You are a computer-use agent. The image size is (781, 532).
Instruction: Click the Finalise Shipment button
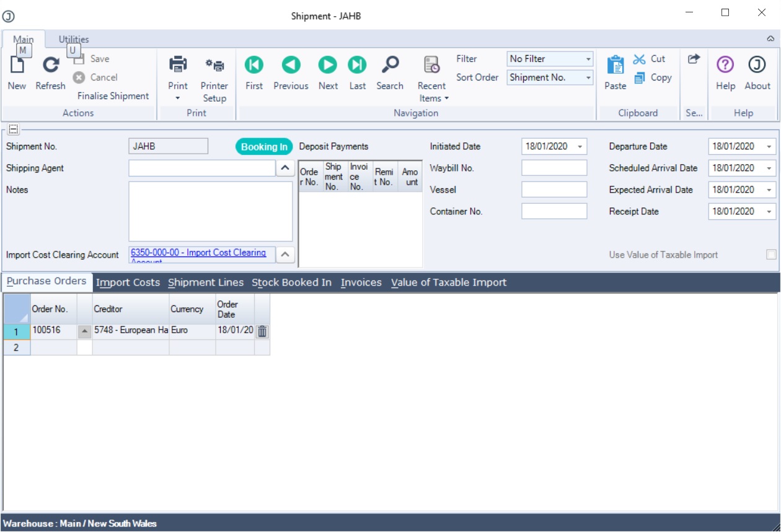tap(113, 96)
